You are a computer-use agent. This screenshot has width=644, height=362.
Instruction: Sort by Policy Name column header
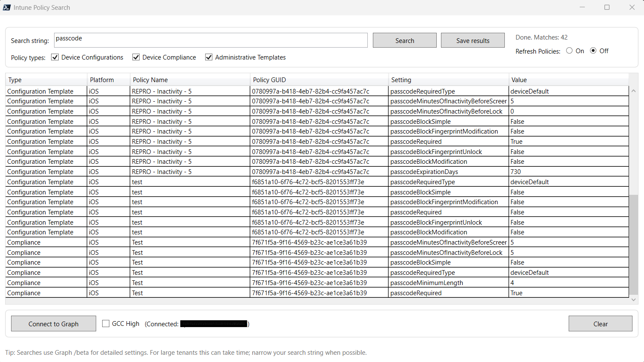pyautogui.click(x=190, y=80)
